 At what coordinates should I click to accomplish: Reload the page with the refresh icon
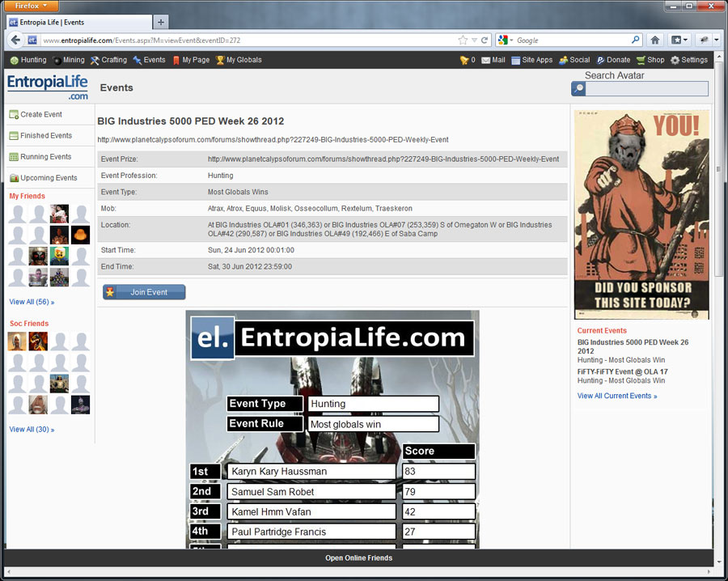(485, 40)
